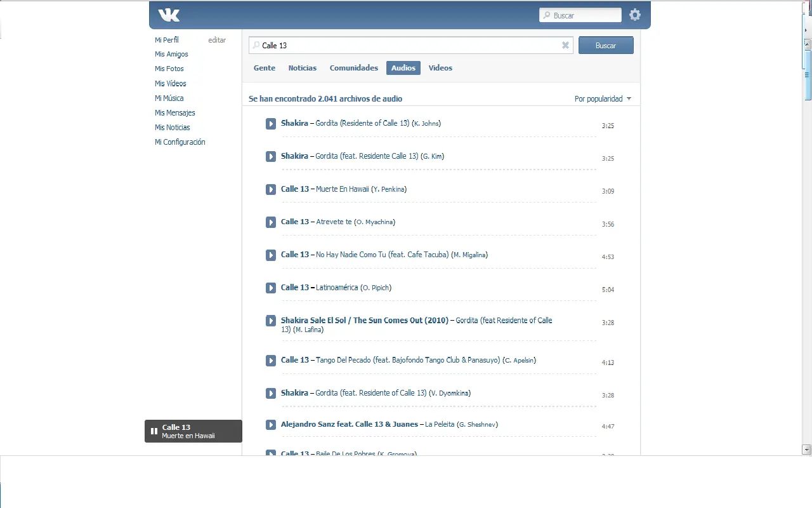Clear the Calle 13 search text
Viewport: 812px width, 508px height.
(565, 45)
